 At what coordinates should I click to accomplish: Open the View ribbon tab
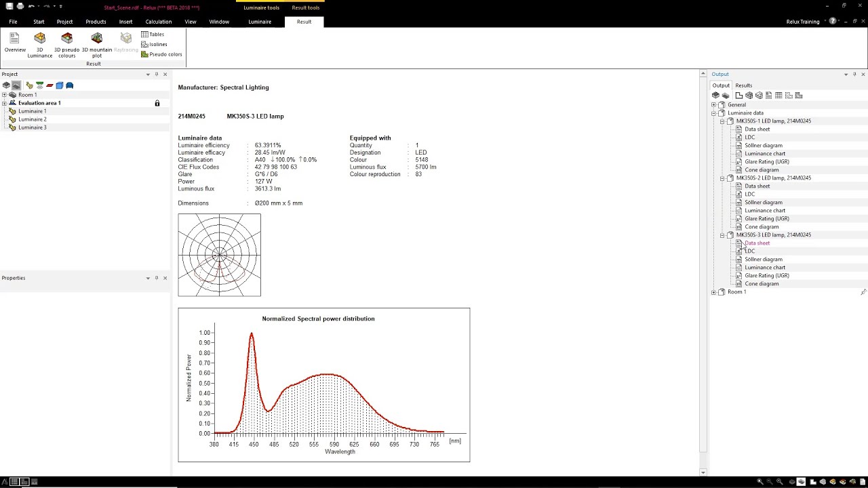[191, 22]
